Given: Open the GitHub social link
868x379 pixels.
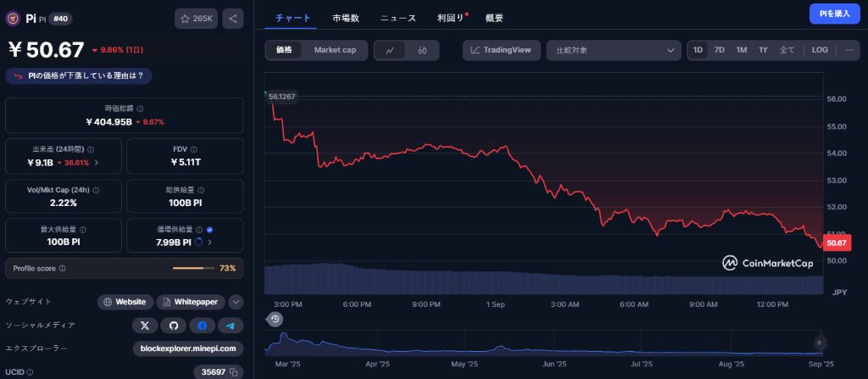Looking at the screenshot, I should [174, 326].
